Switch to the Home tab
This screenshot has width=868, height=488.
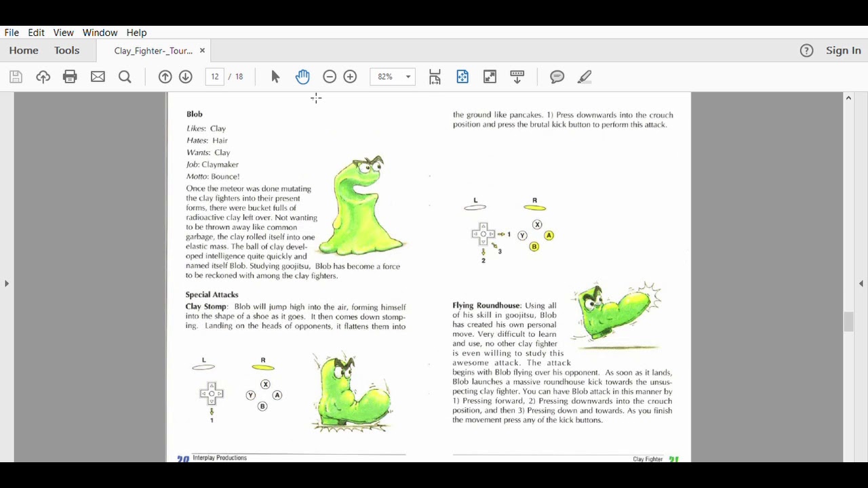click(x=24, y=50)
